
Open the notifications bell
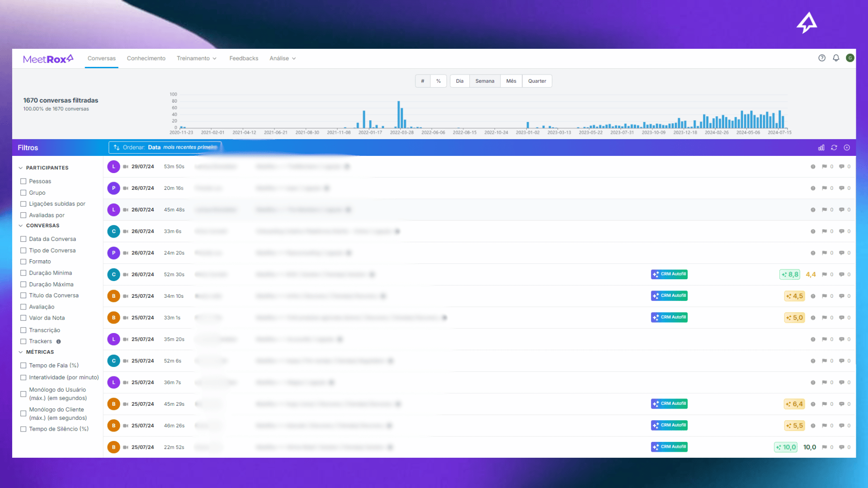835,58
